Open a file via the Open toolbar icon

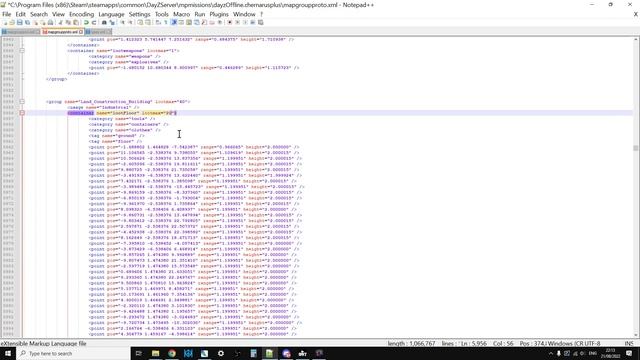coord(12,22)
